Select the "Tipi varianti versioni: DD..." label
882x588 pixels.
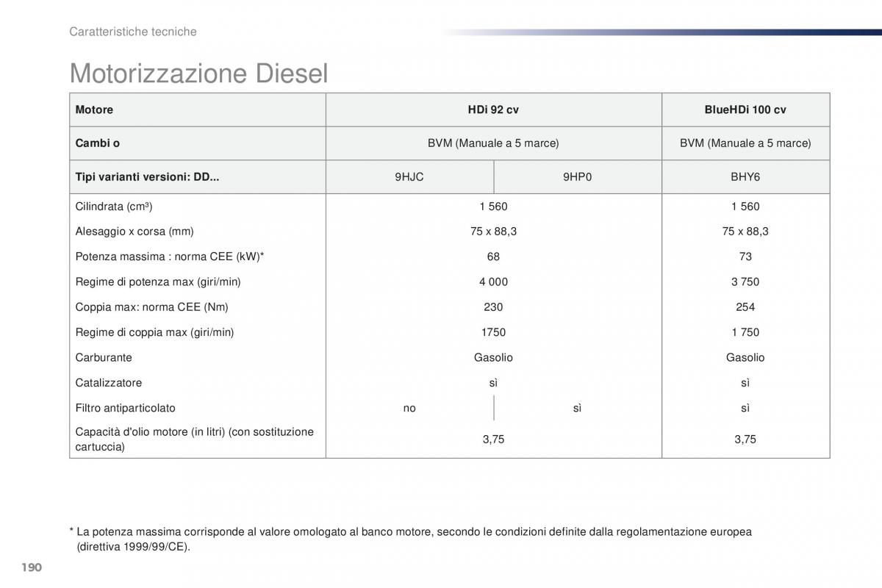pyautogui.click(x=147, y=177)
